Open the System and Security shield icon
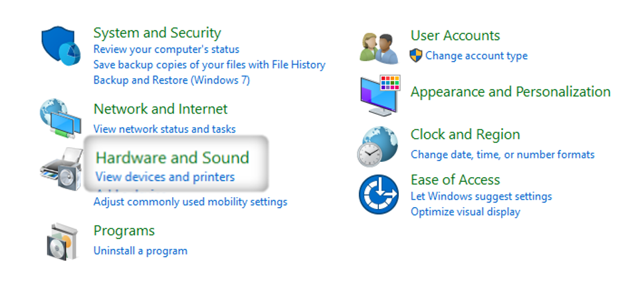Screen dimensions: 644x292 (60, 46)
